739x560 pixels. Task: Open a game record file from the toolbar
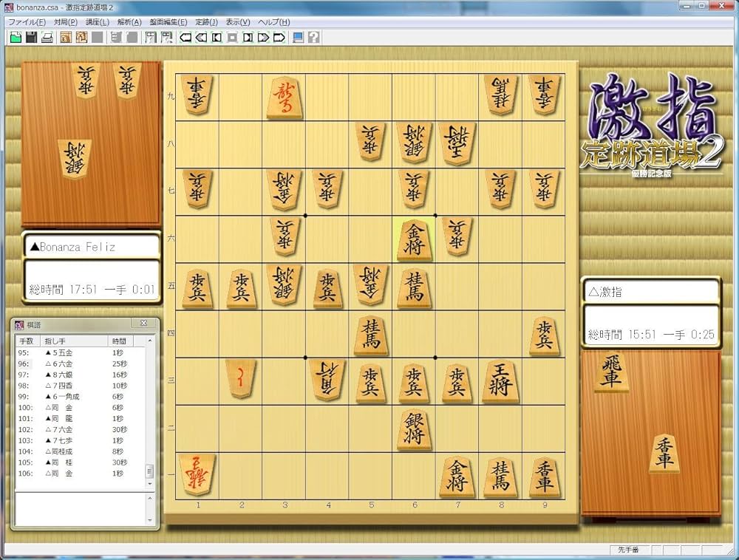pos(15,38)
